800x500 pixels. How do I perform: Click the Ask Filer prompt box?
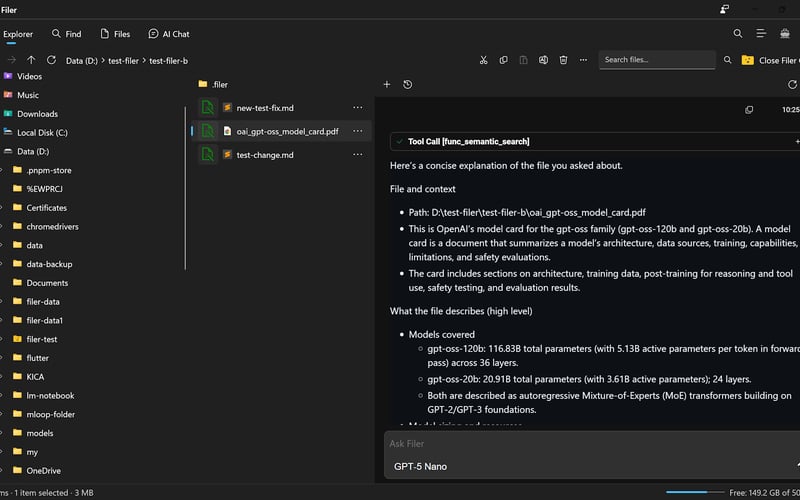click(592, 443)
